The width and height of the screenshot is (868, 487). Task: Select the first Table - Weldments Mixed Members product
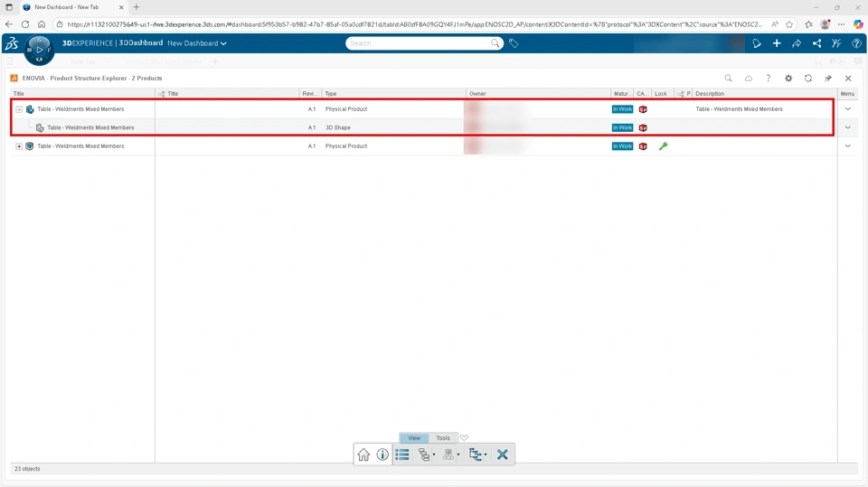point(80,109)
